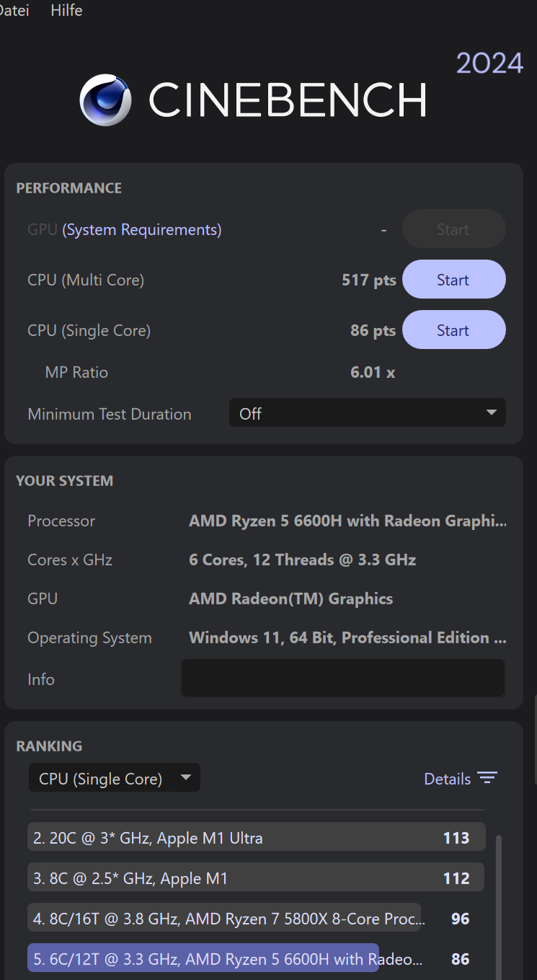Screen dimensions: 537x980
Task: Click the Info text field
Action: point(343,678)
